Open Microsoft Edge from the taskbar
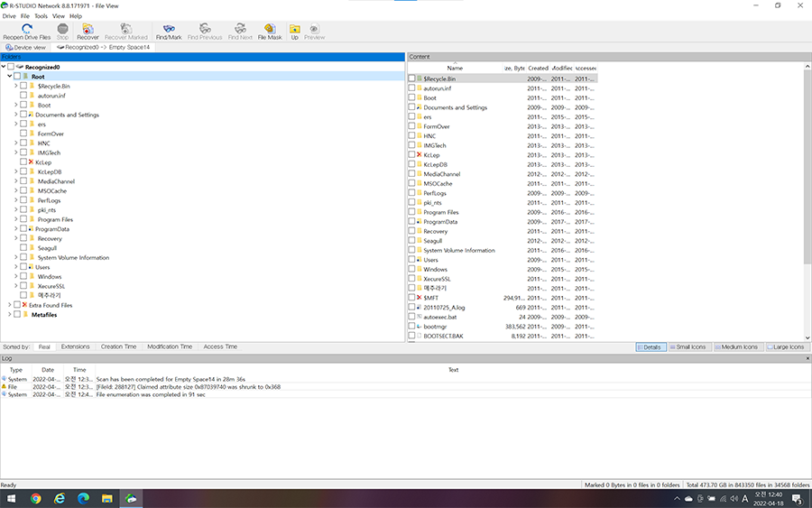The height and width of the screenshot is (508, 812). tap(83, 499)
